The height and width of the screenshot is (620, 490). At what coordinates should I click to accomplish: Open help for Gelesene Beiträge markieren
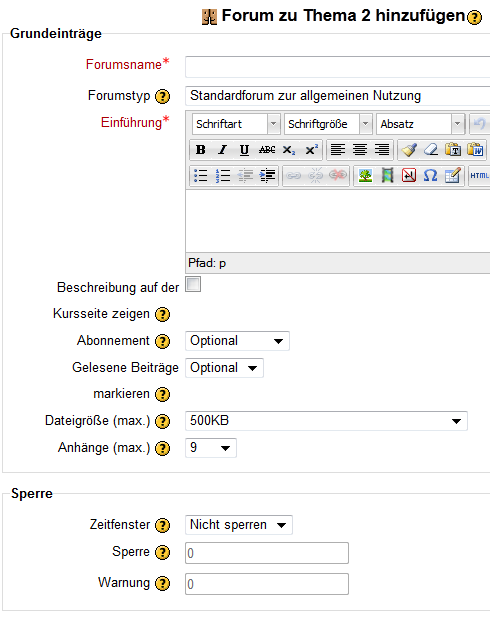point(162,395)
